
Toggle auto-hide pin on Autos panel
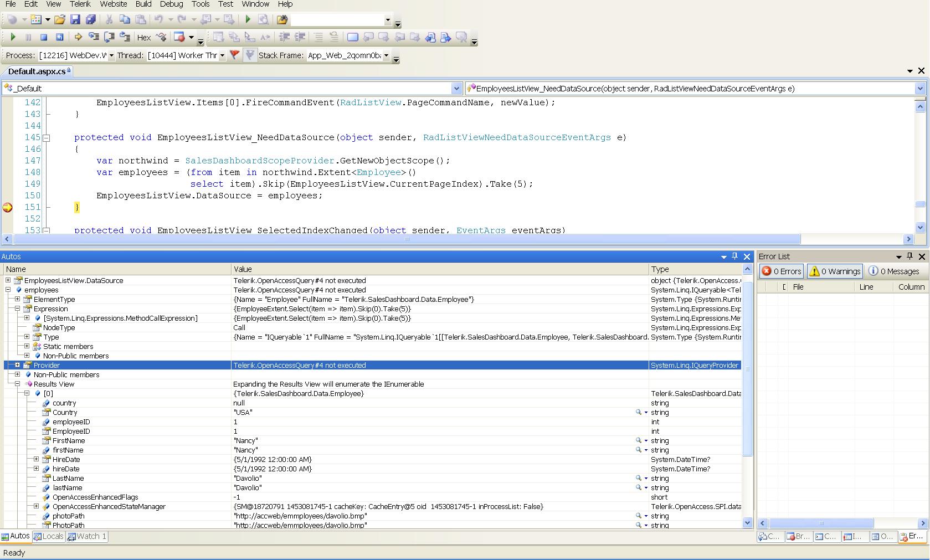[735, 256]
